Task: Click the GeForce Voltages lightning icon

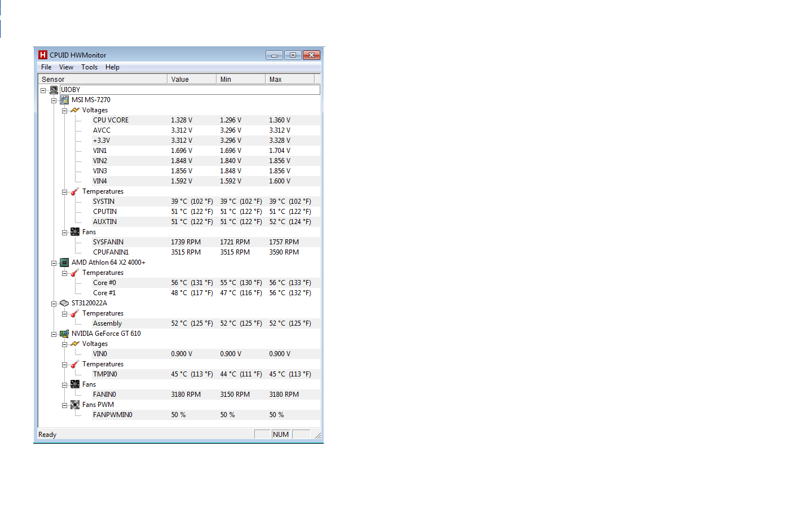Action: coord(75,344)
